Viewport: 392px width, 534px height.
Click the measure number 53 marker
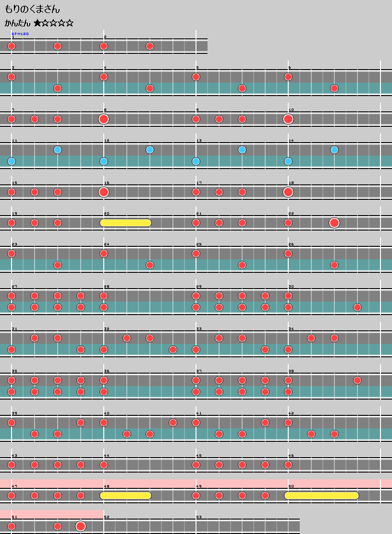199,517
